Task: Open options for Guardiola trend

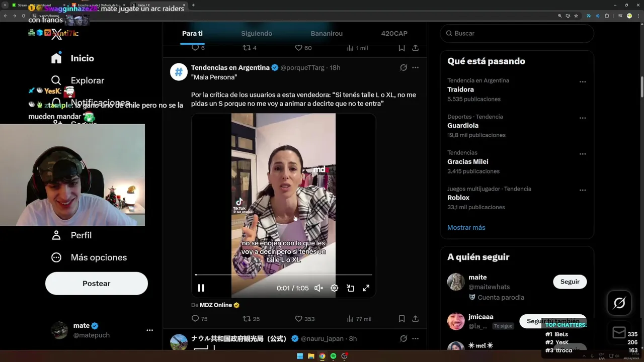Action: click(x=583, y=118)
